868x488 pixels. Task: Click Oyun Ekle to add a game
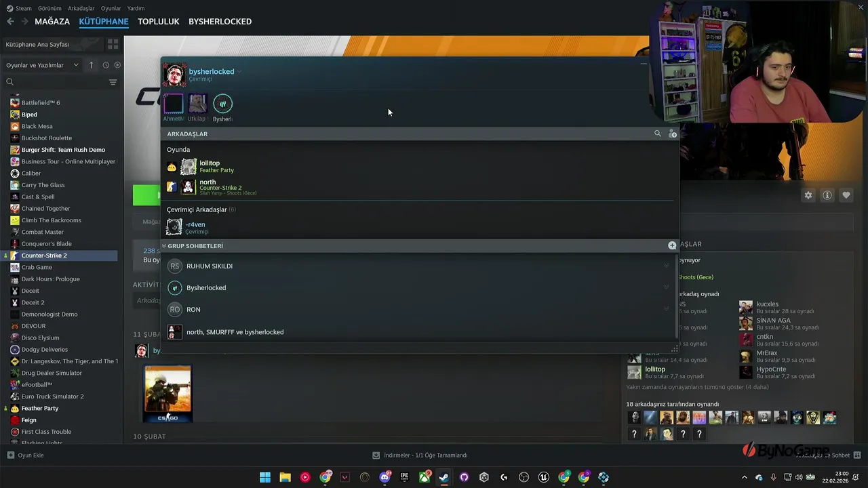point(26,455)
